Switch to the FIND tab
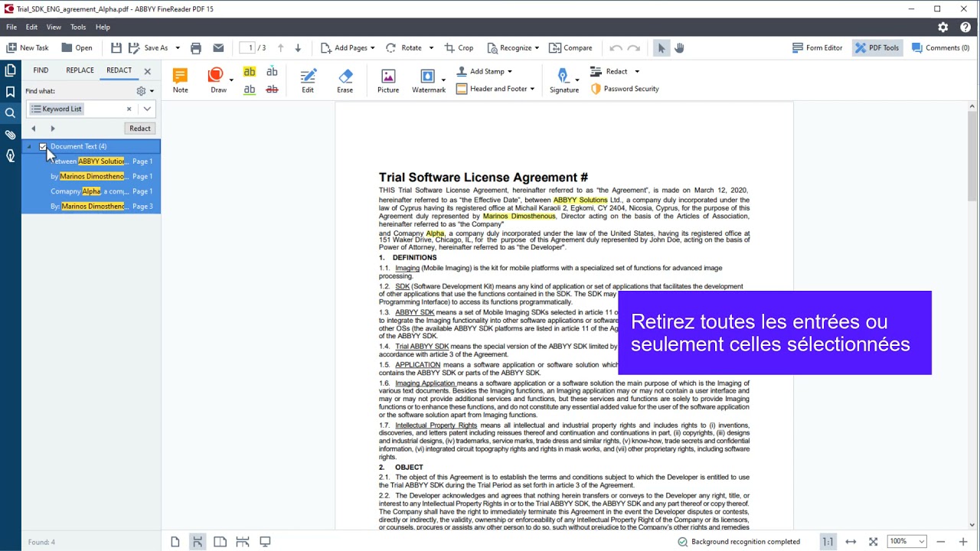 41,70
